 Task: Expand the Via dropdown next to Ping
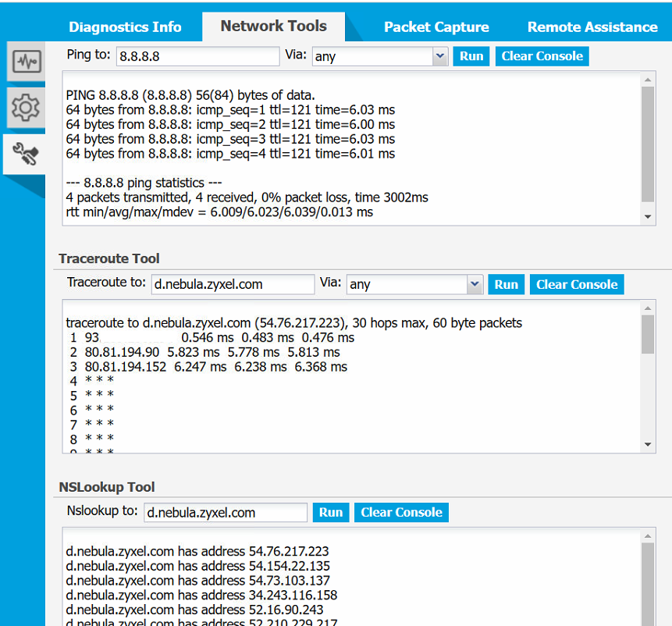(x=440, y=55)
